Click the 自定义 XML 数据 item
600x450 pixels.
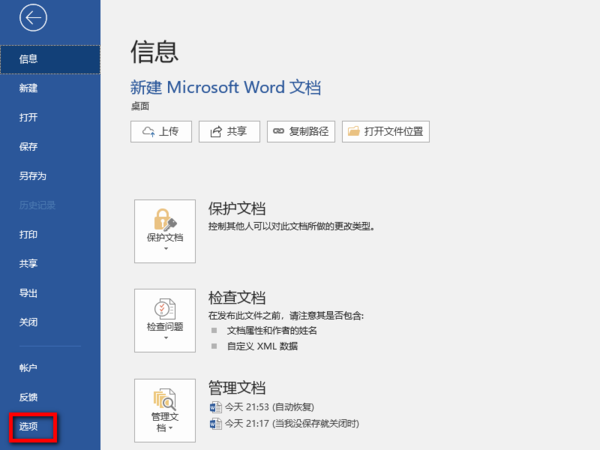(x=262, y=346)
